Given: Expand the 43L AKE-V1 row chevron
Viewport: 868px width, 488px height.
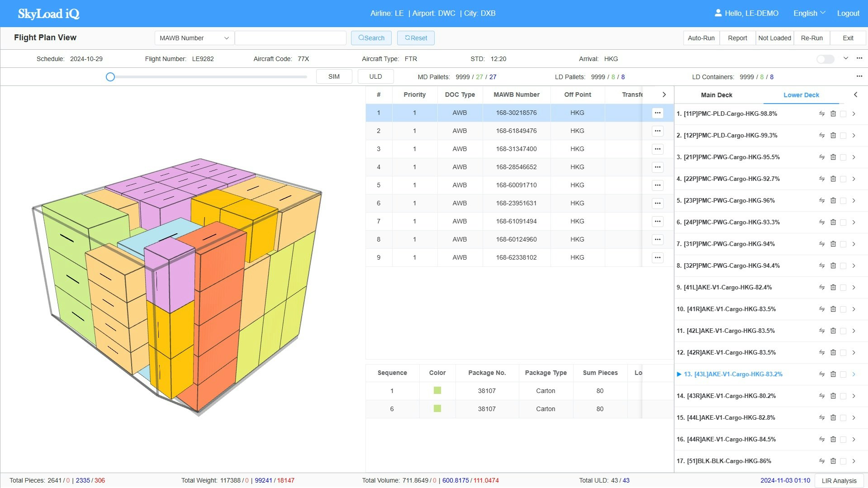Looking at the screenshot, I should click(854, 374).
